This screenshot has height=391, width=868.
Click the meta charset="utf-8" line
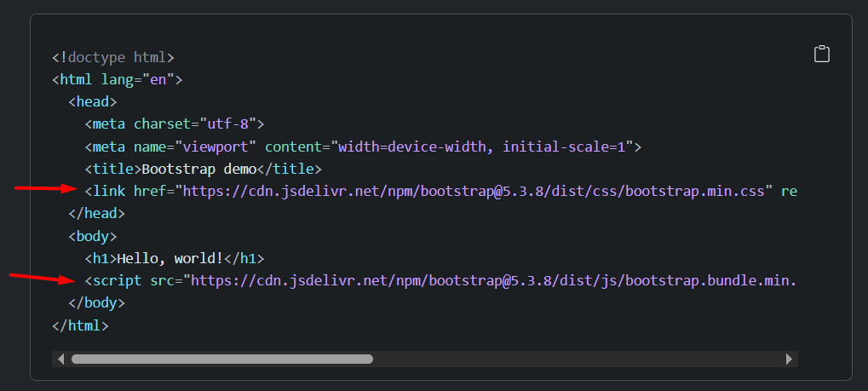[x=175, y=124]
